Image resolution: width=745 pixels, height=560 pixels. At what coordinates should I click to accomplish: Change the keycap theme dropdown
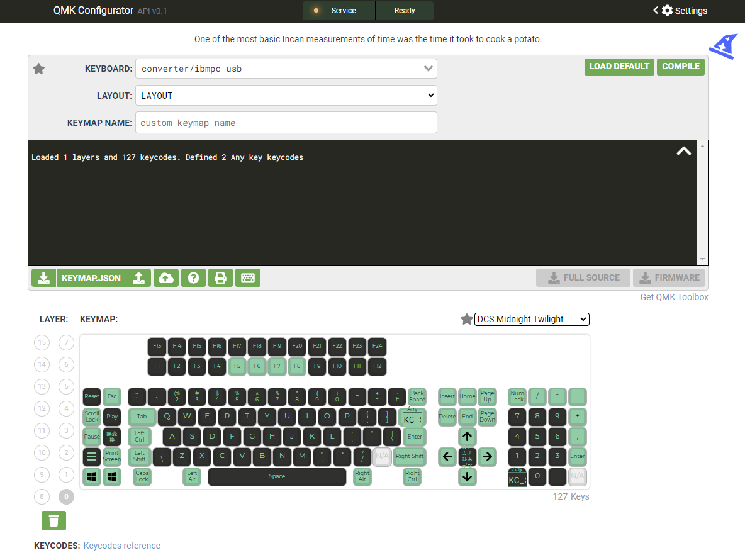(532, 319)
